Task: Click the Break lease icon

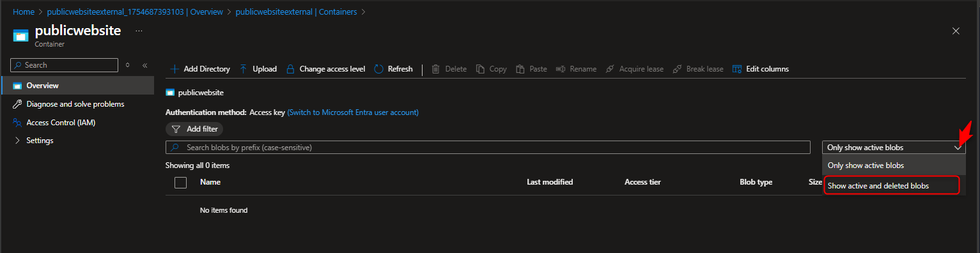Action: click(x=677, y=69)
